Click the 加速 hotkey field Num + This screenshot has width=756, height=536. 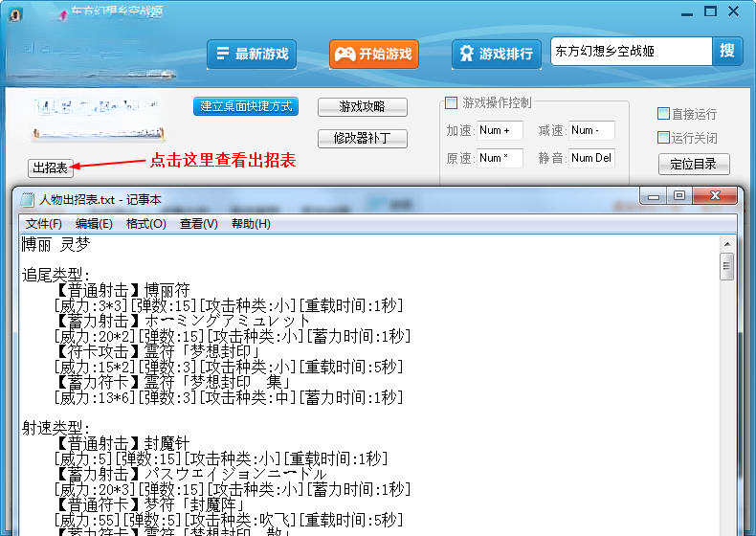(500, 130)
